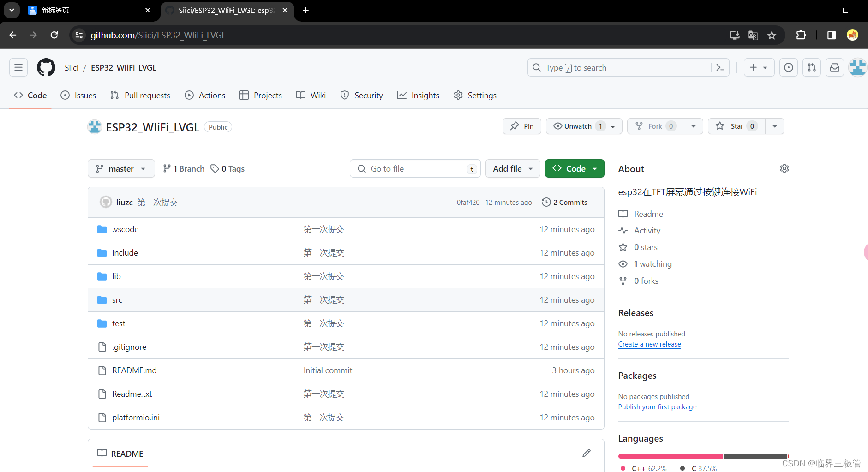This screenshot has height=472, width=868.
Task: Install app icon in address bar
Action: [735, 35]
